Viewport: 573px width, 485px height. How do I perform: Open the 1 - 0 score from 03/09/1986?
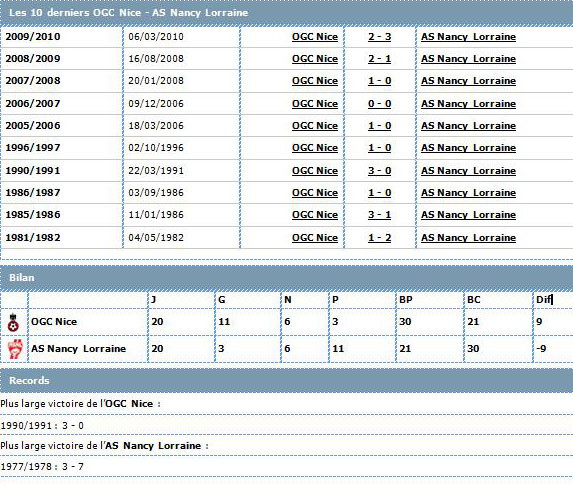click(379, 193)
